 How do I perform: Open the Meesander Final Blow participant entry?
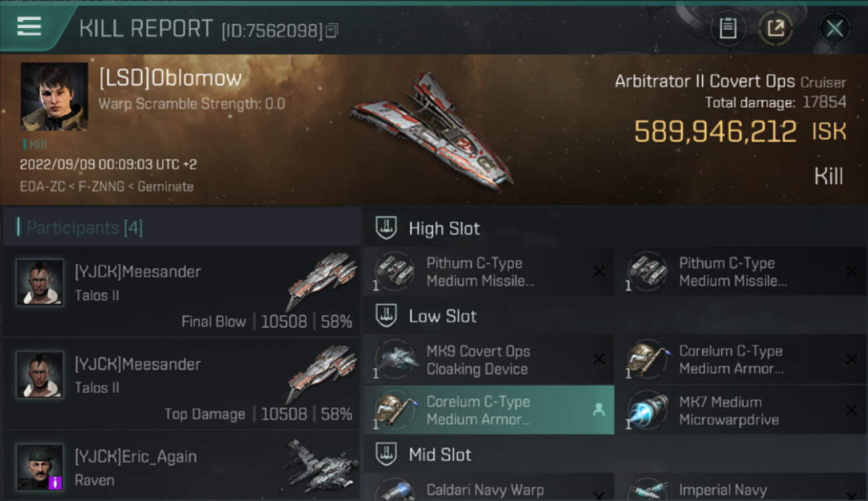181,291
